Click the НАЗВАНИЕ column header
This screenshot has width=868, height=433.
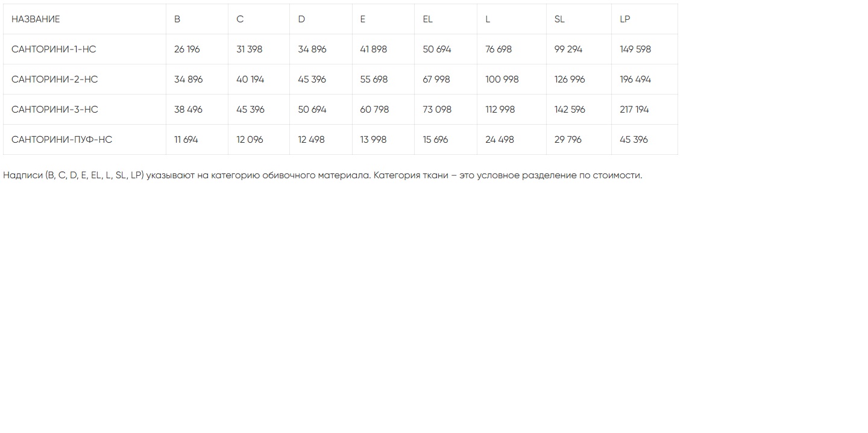[36, 19]
